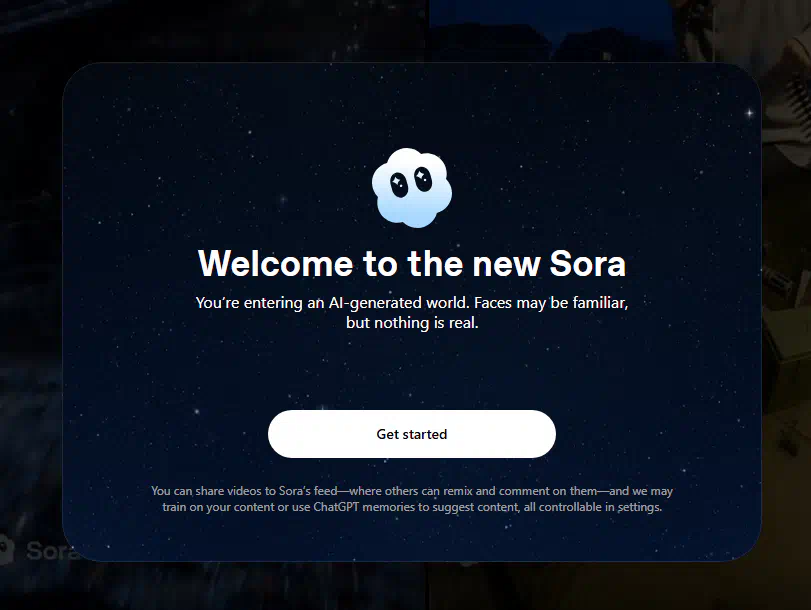811x610 pixels.
Task: Click the dark blue background video above dialog
Action: pyautogui.click(x=550, y=30)
